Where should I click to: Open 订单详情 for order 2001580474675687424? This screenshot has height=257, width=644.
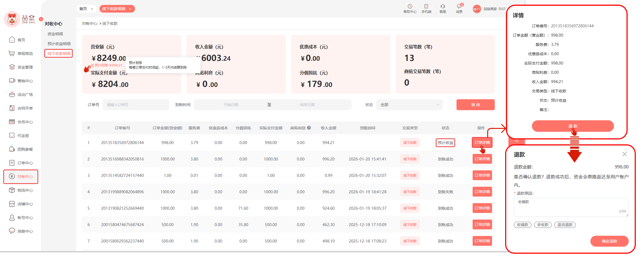coord(482,224)
